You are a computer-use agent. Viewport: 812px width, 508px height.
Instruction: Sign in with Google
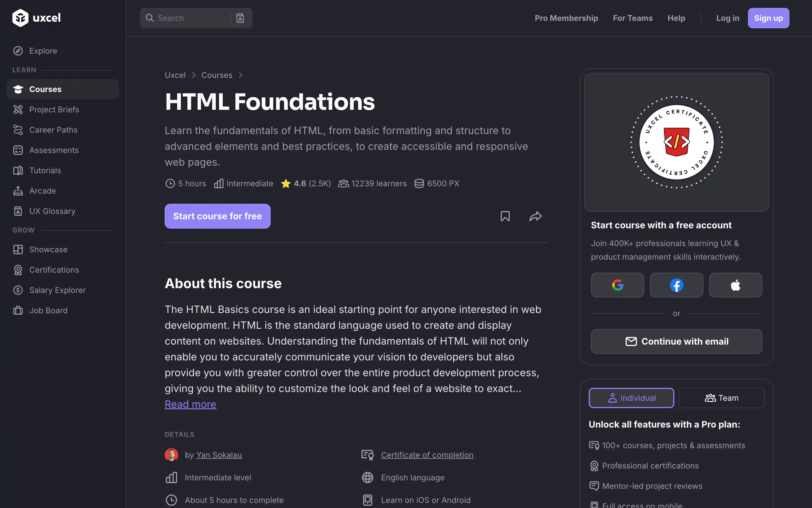pos(617,285)
